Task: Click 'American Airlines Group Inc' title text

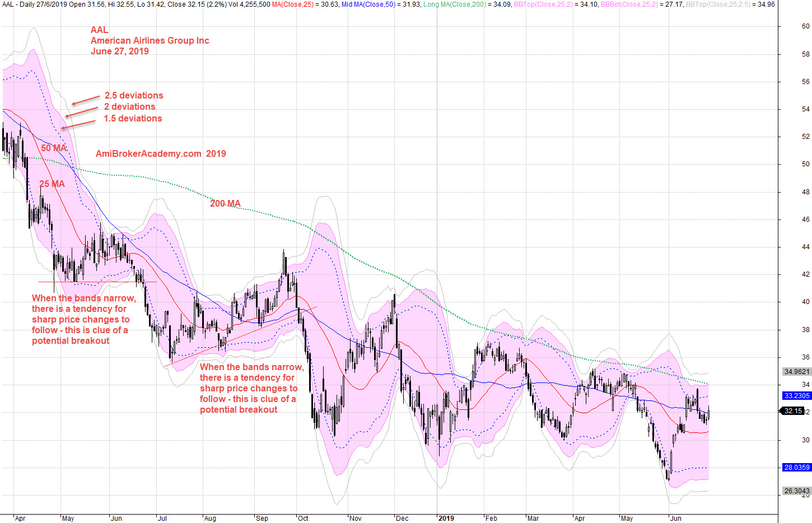Action: tap(150, 40)
